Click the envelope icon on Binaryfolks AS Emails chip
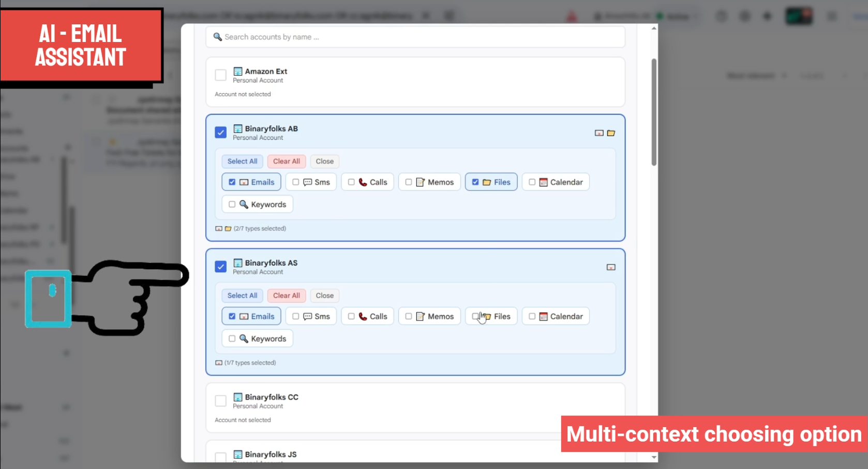This screenshot has height=469, width=868. pos(244,316)
